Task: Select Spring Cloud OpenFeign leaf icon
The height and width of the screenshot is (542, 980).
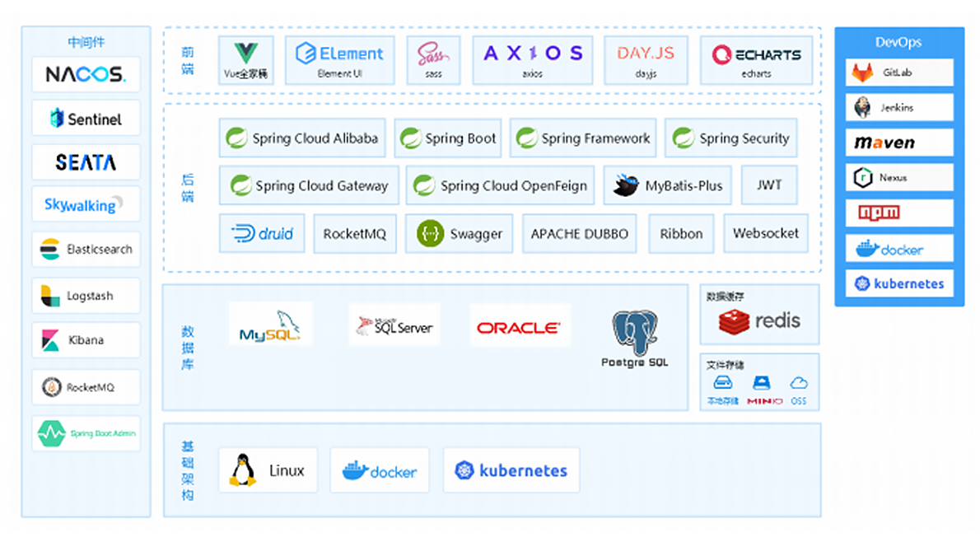Action: tap(424, 185)
